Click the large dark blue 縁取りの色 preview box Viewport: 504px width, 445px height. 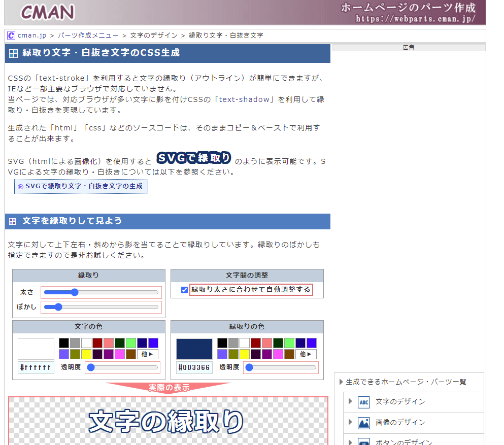194,349
